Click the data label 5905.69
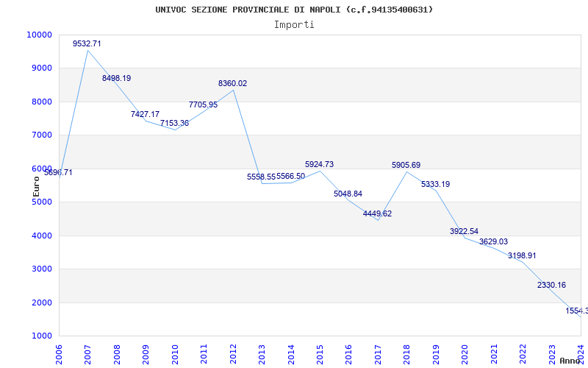Screen dimensions: 588x368 (x=406, y=165)
